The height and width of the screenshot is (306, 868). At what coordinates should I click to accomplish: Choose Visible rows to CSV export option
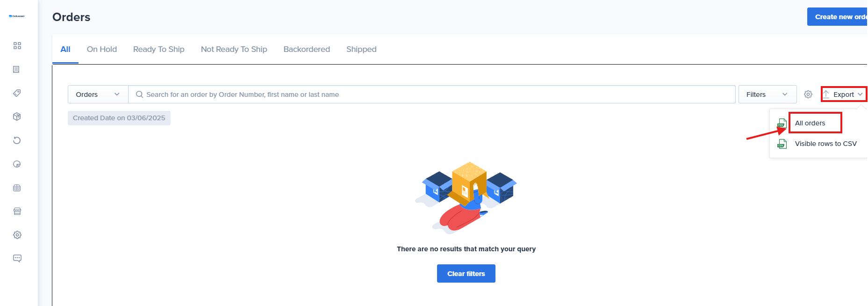click(x=825, y=144)
